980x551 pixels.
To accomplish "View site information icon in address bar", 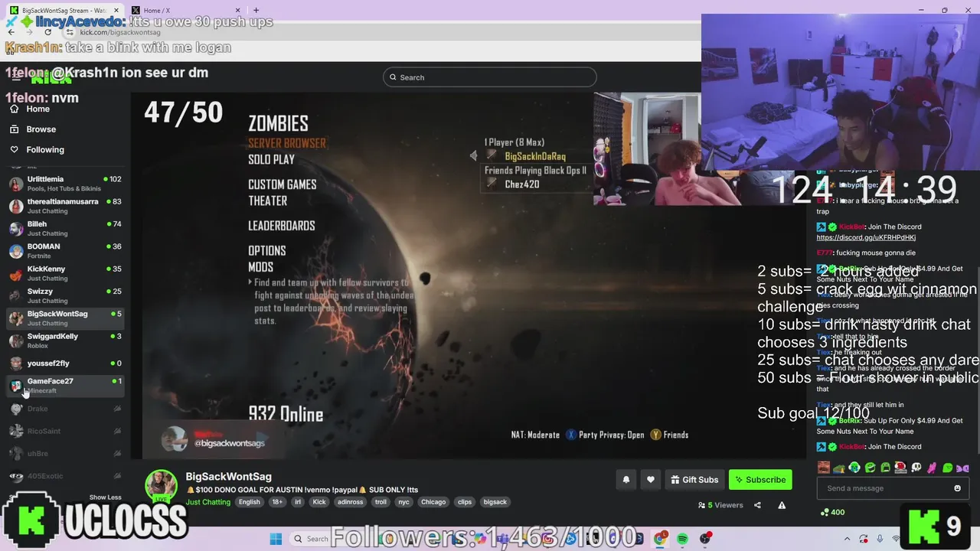I will click(70, 32).
